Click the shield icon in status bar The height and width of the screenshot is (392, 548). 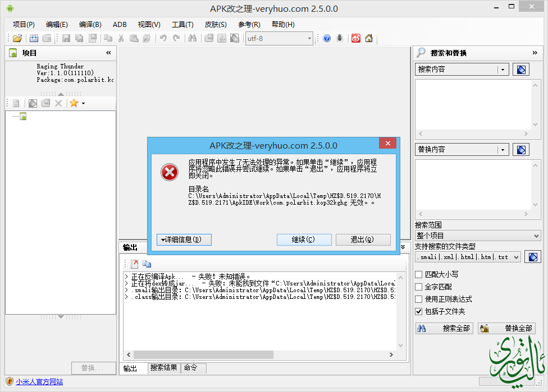[x=10, y=381]
